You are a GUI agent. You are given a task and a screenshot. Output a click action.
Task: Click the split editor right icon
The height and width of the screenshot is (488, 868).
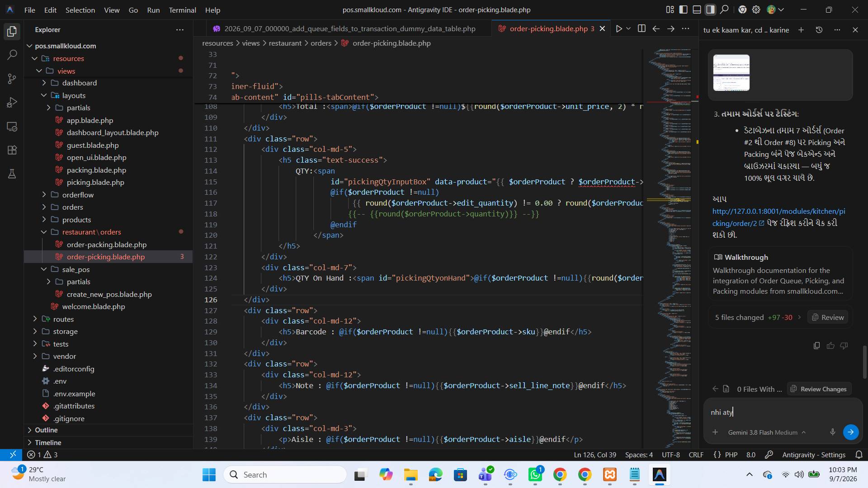(642, 28)
